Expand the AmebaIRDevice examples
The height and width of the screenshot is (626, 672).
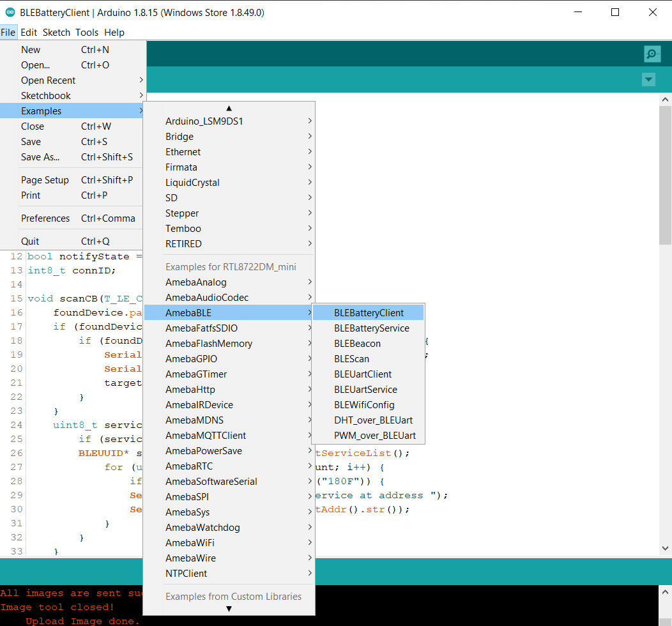pos(229,405)
